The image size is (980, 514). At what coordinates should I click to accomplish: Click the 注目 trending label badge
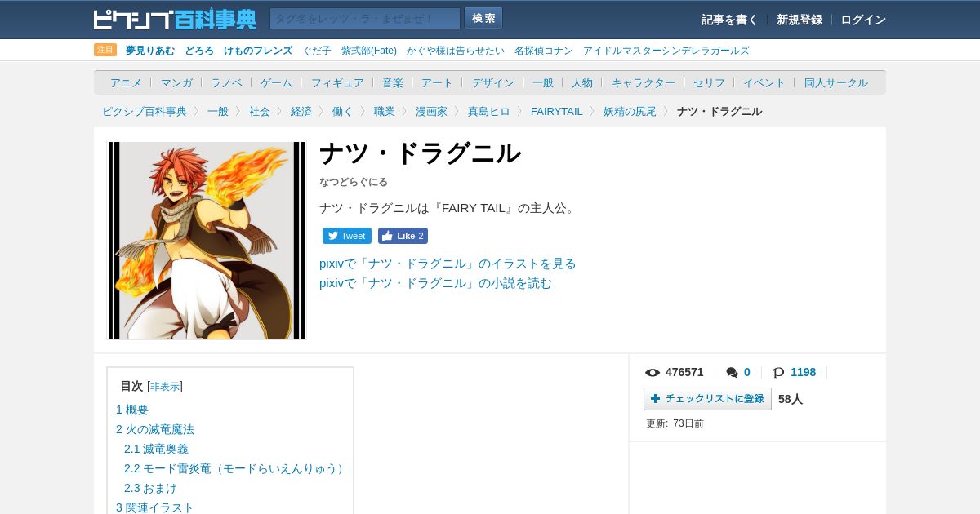point(105,50)
